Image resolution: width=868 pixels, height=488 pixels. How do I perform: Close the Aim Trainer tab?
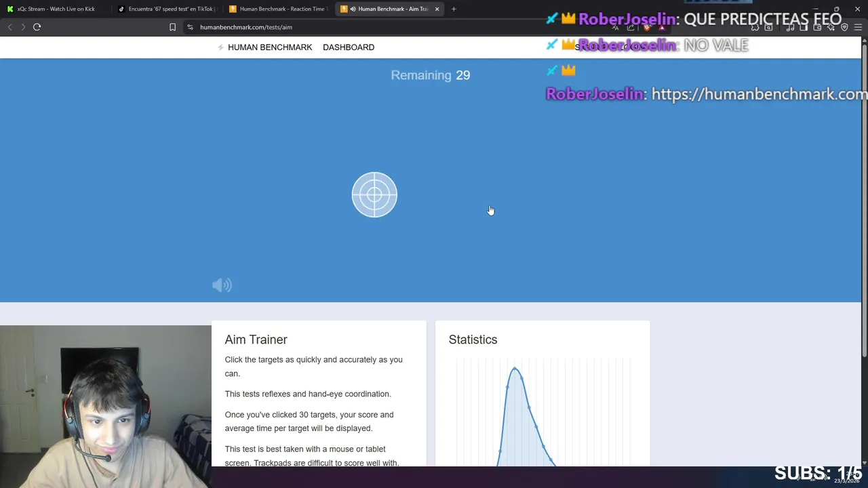click(437, 9)
